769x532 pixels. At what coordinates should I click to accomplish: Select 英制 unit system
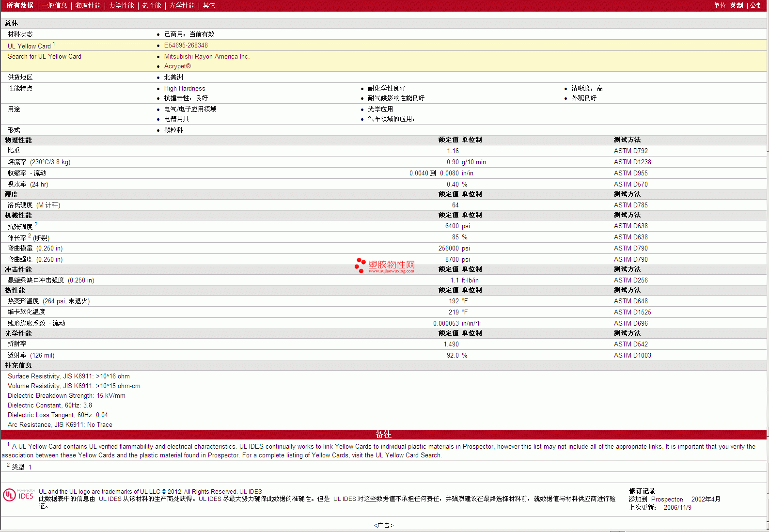(x=736, y=6)
